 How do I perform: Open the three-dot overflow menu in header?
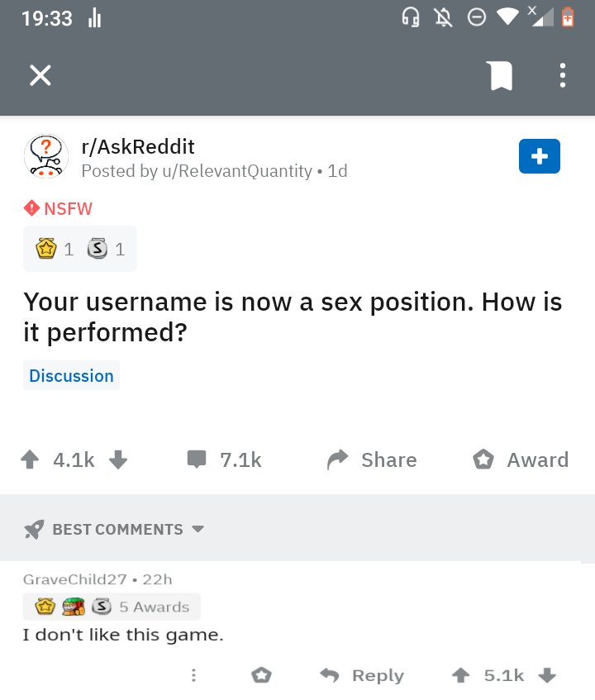(563, 76)
